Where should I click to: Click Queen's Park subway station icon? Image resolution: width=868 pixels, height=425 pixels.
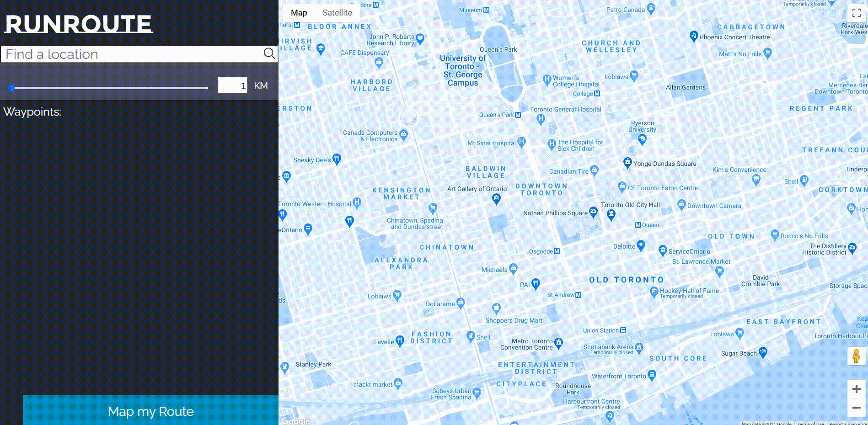[x=518, y=115]
